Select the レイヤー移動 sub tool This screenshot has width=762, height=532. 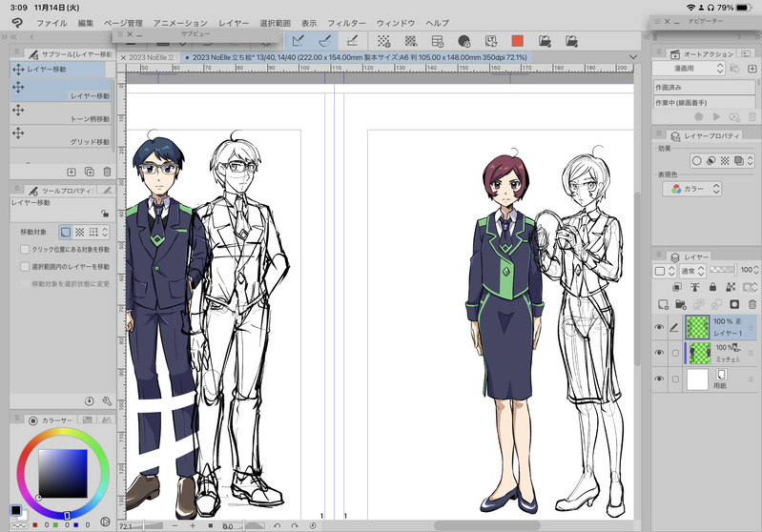(x=61, y=91)
